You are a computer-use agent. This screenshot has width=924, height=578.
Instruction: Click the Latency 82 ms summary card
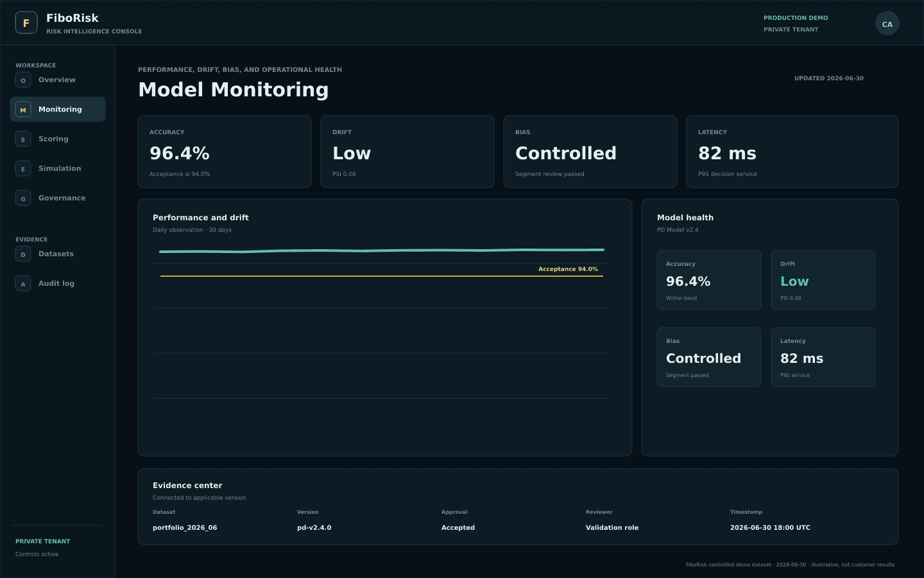pyautogui.click(x=792, y=152)
